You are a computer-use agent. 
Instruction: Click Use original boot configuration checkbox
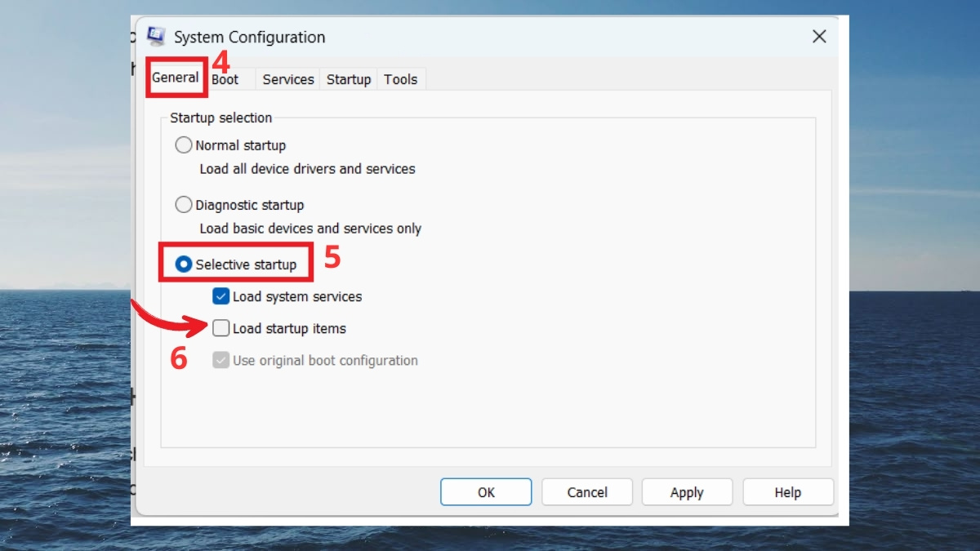pyautogui.click(x=220, y=360)
